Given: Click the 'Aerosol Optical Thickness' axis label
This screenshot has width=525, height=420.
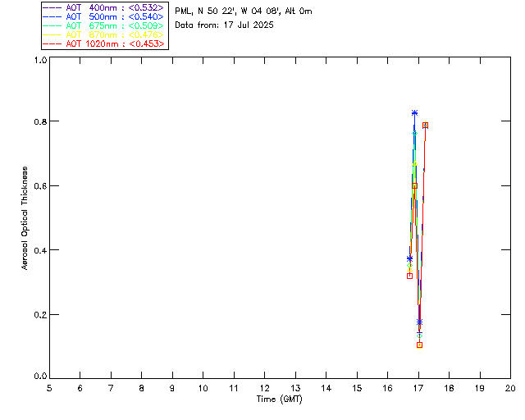Looking at the screenshot, I should [25, 218].
